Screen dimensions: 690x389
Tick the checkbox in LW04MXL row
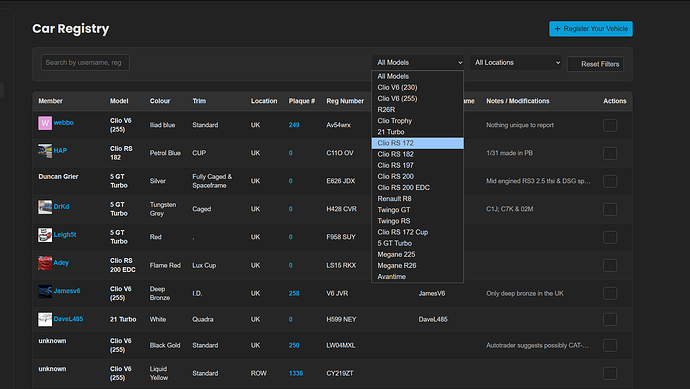pyautogui.click(x=610, y=345)
